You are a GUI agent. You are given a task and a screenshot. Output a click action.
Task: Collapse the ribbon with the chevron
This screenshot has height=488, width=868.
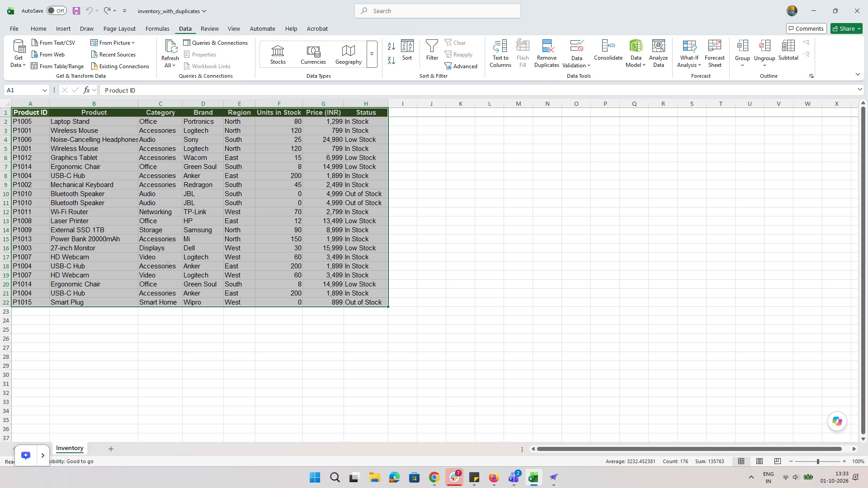click(858, 75)
